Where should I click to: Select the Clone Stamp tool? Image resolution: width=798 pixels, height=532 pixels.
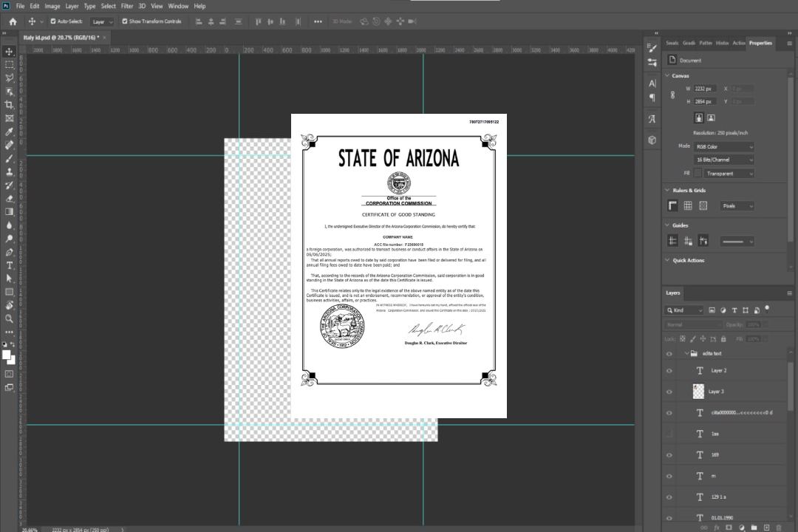coord(9,172)
